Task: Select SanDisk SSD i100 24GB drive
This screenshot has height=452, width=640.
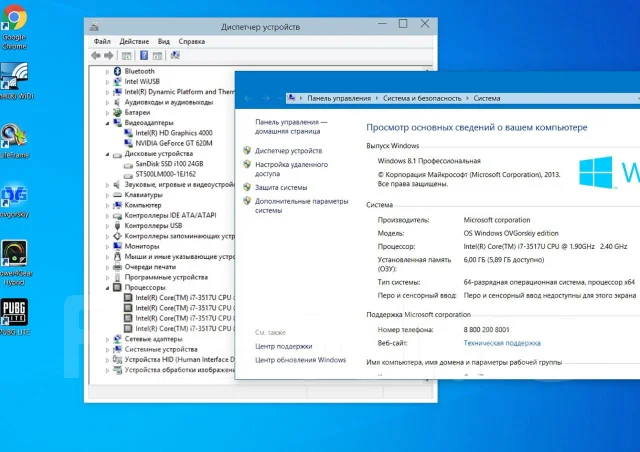Action: (169, 164)
